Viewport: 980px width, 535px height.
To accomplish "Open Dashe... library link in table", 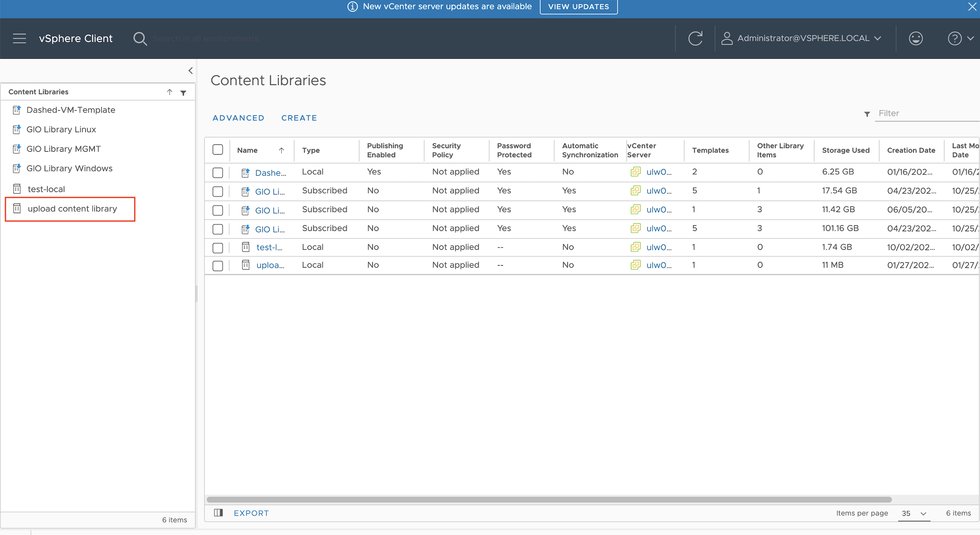I will (x=271, y=173).
